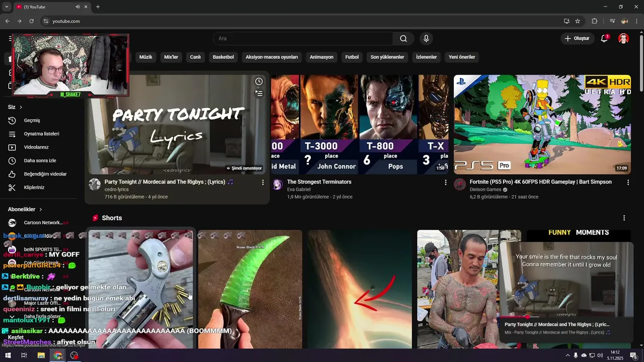Image resolution: width=644 pixels, height=362 pixels.
Task: Open Party Tonight video thumbnail
Action: click(x=177, y=124)
